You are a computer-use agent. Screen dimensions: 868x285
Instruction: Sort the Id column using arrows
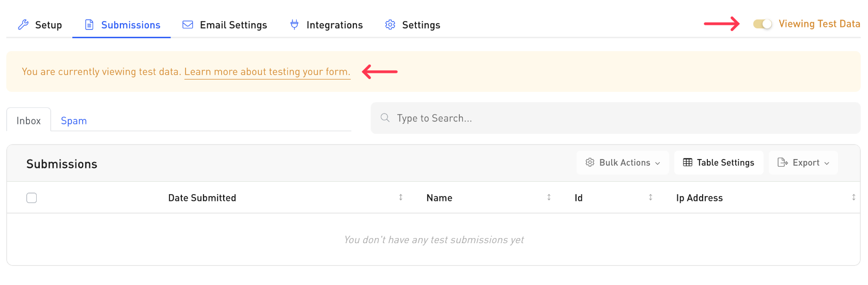coord(650,197)
